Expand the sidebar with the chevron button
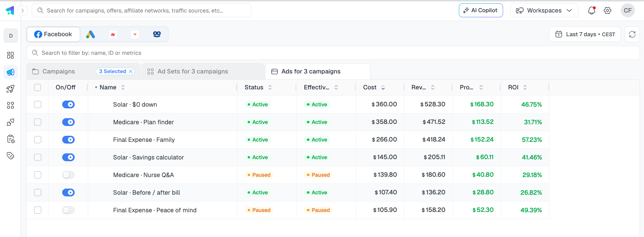 pyautogui.click(x=23, y=10)
